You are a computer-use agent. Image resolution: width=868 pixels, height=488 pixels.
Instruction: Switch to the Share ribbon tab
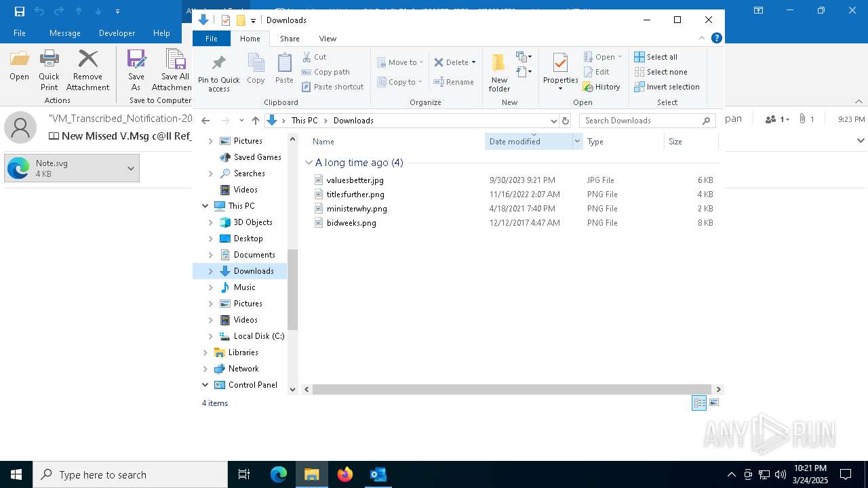[290, 39]
